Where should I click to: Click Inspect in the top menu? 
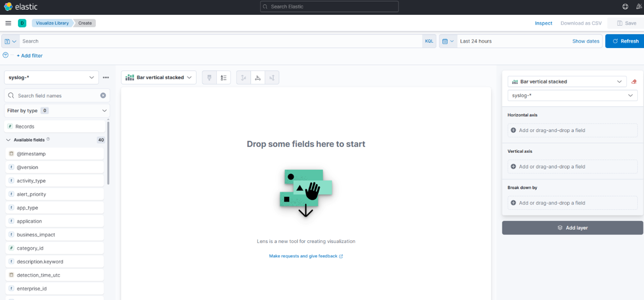point(544,23)
